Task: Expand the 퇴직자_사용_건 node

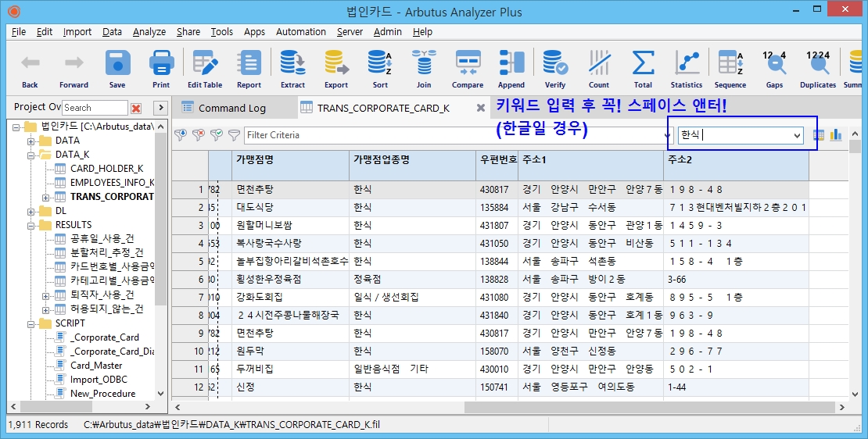Action: pyautogui.click(x=46, y=295)
